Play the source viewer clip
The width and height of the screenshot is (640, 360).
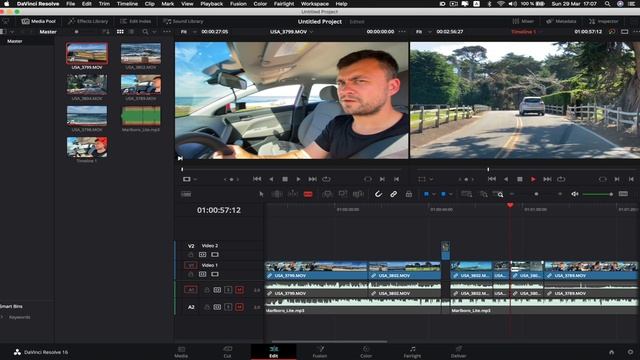298,179
